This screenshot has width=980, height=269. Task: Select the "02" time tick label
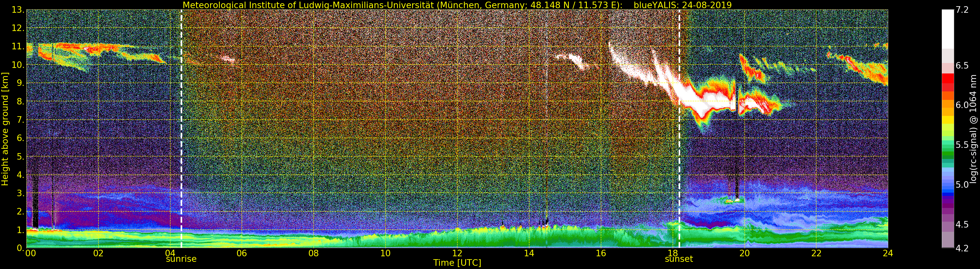point(98,253)
